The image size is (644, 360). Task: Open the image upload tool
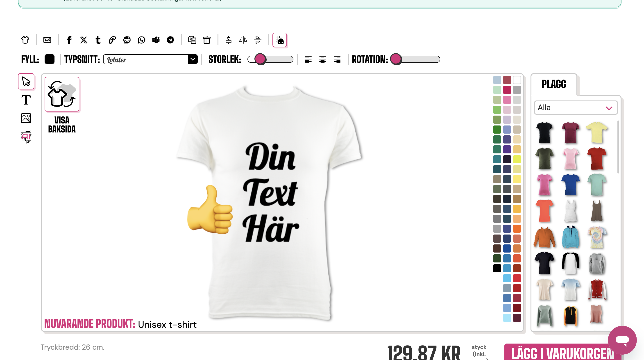click(x=26, y=118)
